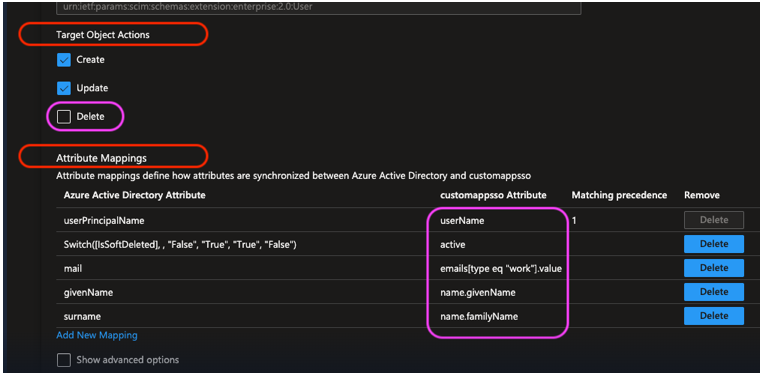Viewport: 764px width, 374px height.
Task: Select the surname source attribute
Action: tap(82, 316)
